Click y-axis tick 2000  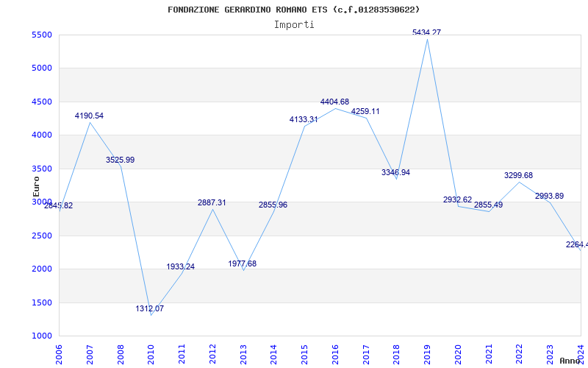tap(42, 269)
